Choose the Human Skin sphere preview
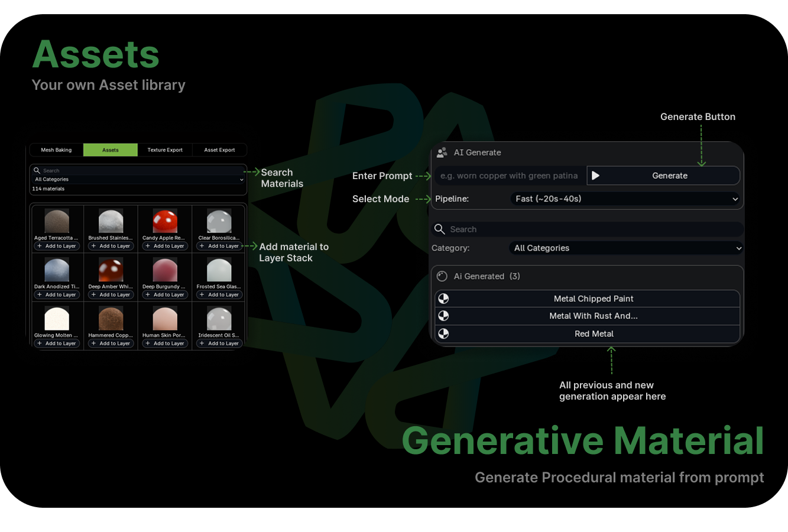 pos(165,319)
